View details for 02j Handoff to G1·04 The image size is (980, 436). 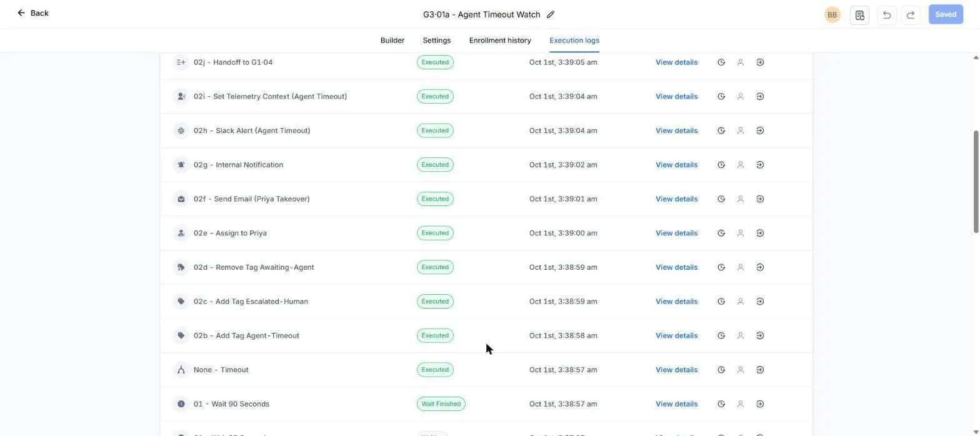click(676, 62)
